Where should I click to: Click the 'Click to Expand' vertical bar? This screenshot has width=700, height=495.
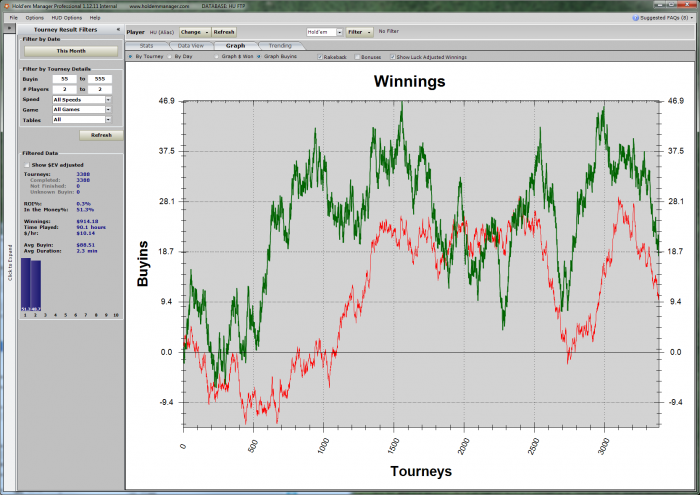pyautogui.click(x=10, y=262)
